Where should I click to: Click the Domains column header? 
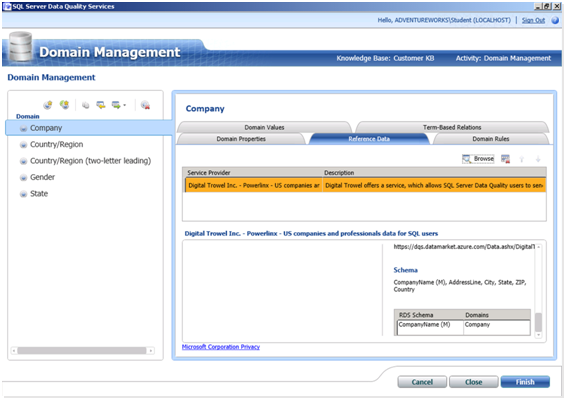[x=497, y=315]
